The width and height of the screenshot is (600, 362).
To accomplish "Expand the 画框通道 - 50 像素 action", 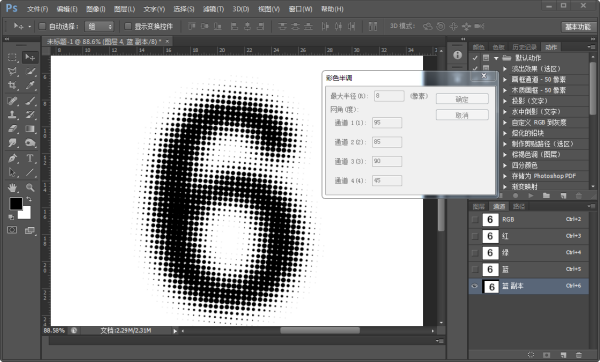I will (505, 80).
